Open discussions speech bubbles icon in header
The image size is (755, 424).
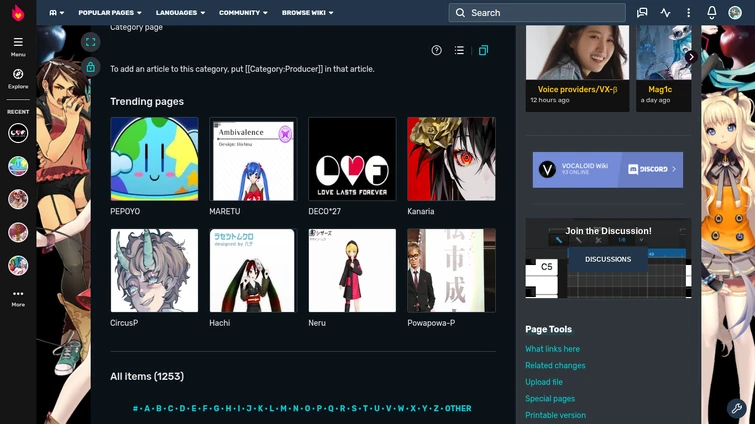(x=642, y=13)
